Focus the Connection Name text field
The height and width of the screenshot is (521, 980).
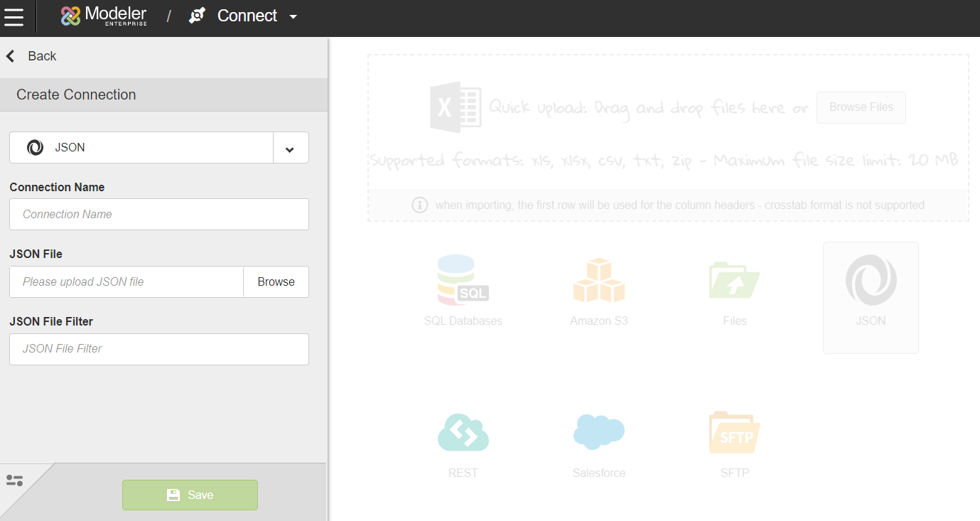click(159, 215)
